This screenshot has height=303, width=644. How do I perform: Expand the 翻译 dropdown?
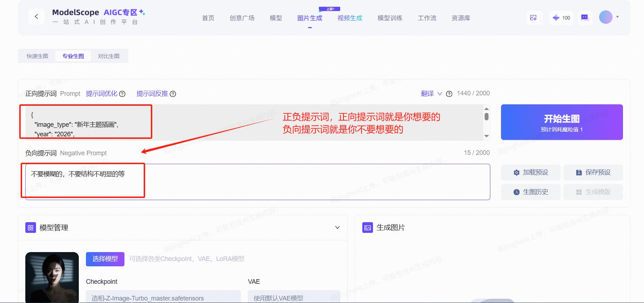pos(440,94)
